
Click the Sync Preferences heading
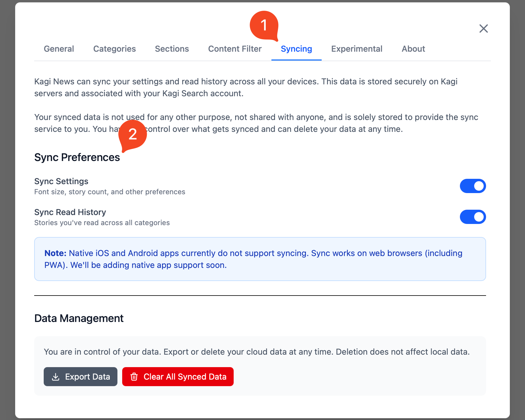pyautogui.click(x=77, y=157)
